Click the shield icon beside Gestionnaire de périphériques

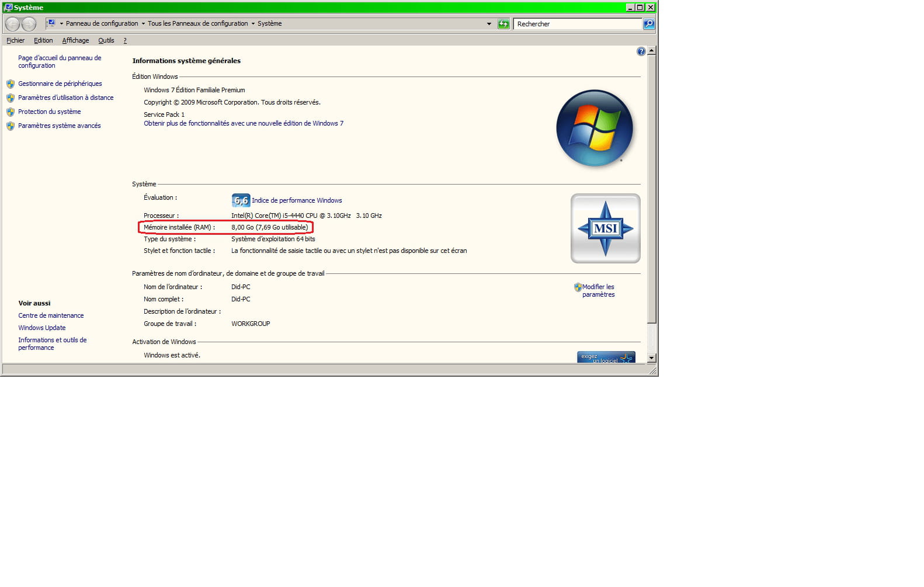coord(11,84)
